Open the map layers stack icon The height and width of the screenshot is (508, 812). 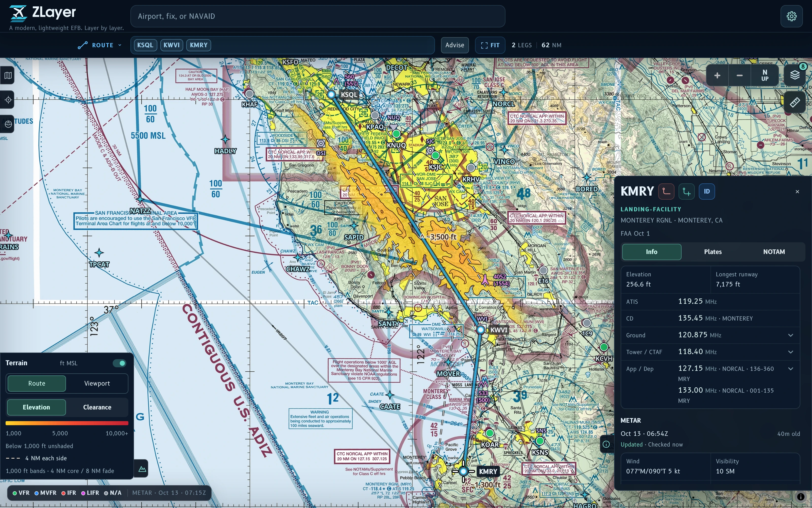(x=794, y=75)
